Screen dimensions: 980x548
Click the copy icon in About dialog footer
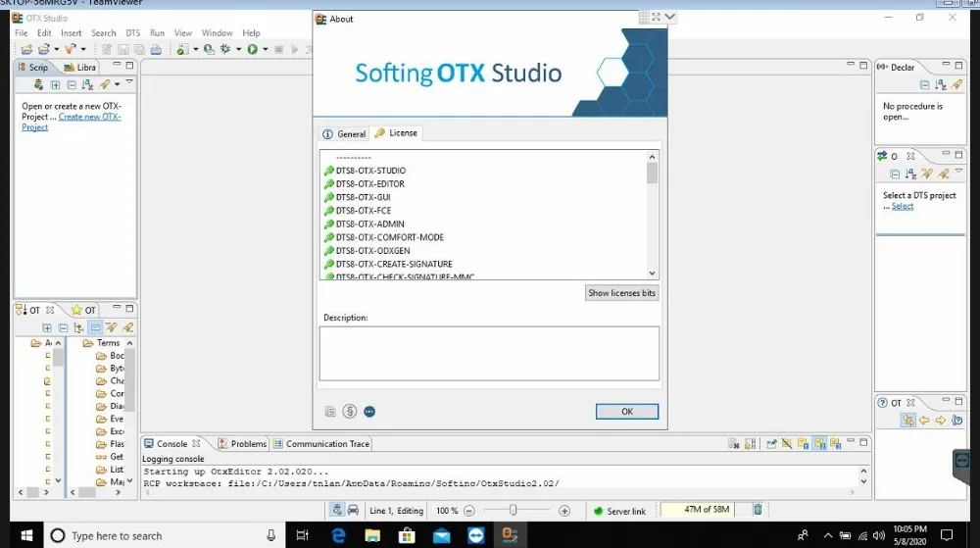click(330, 411)
